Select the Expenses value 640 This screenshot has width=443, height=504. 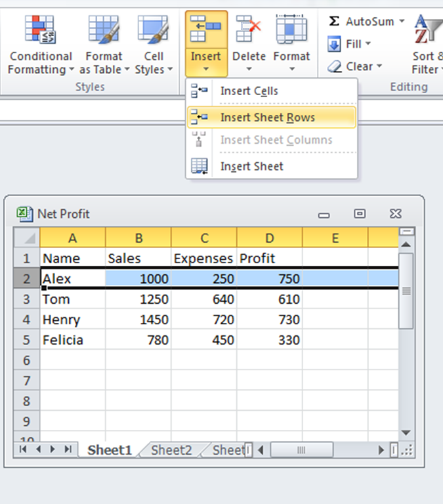tap(204, 299)
